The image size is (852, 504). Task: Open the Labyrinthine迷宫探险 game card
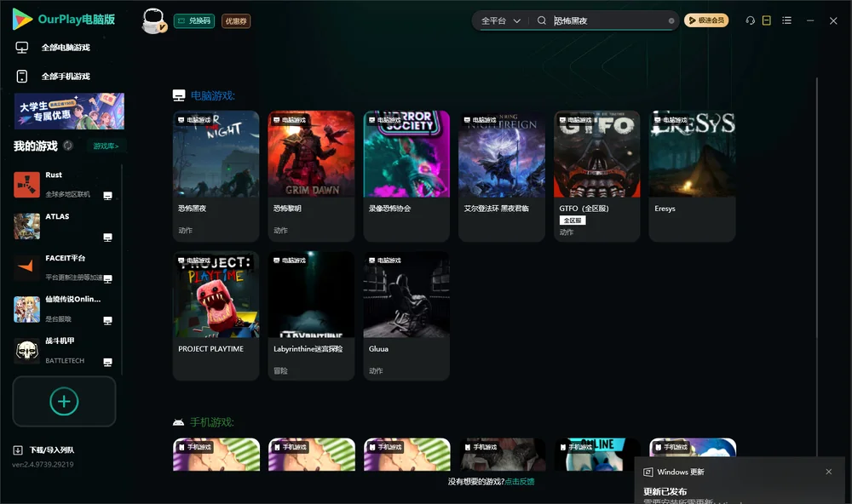311,316
